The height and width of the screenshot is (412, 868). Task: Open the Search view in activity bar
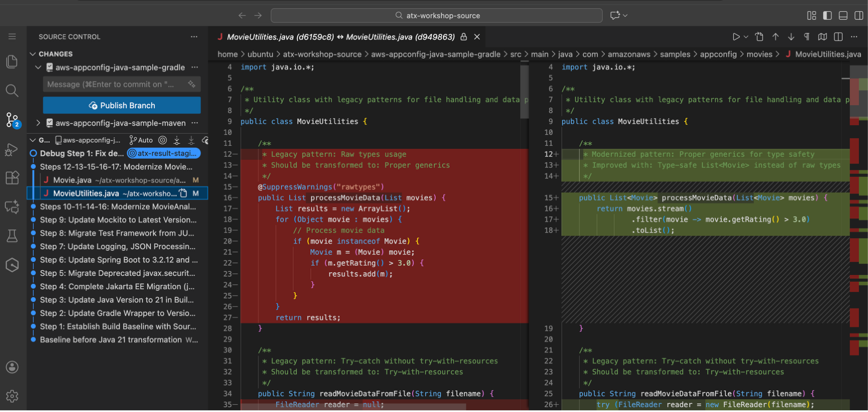point(12,90)
